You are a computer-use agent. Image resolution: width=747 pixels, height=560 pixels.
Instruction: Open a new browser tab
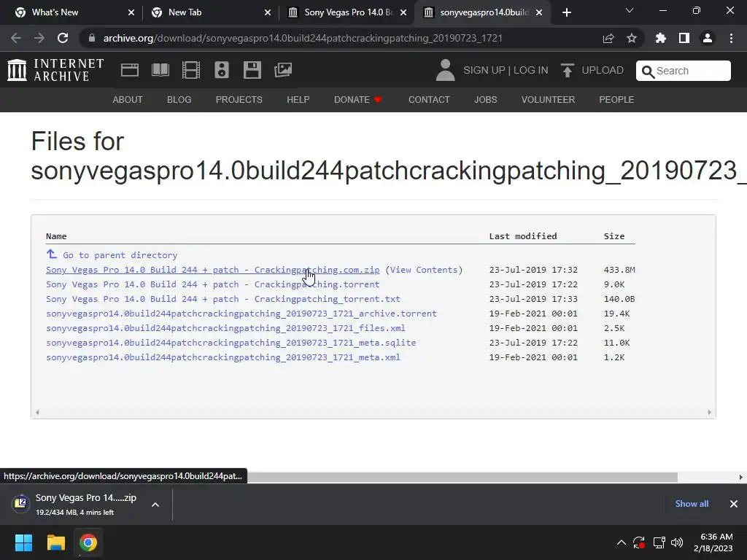click(x=566, y=12)
